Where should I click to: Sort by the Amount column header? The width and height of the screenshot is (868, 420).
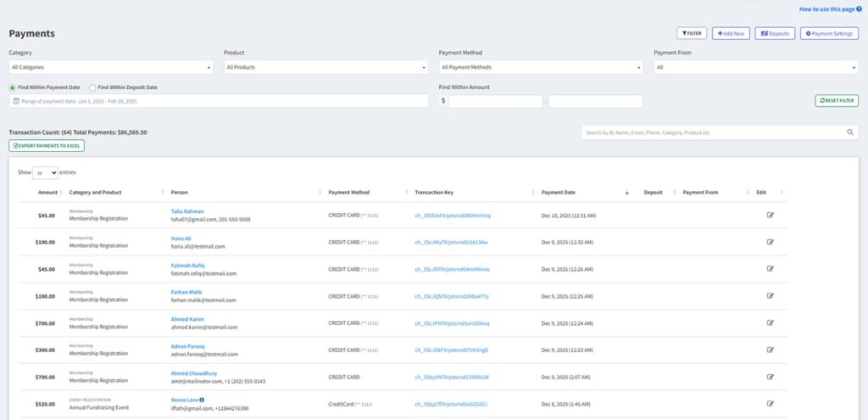coord(47,193)
